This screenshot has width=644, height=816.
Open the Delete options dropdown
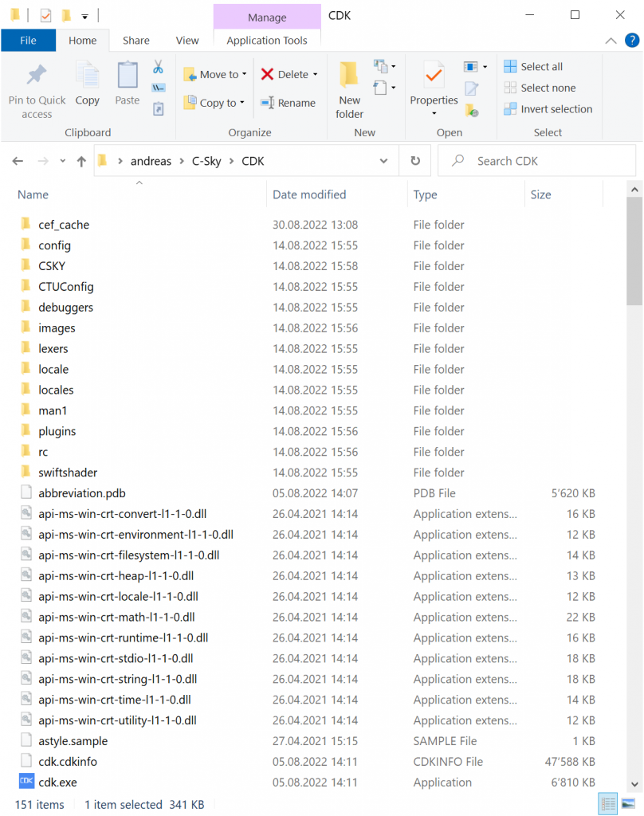(315, 74)
